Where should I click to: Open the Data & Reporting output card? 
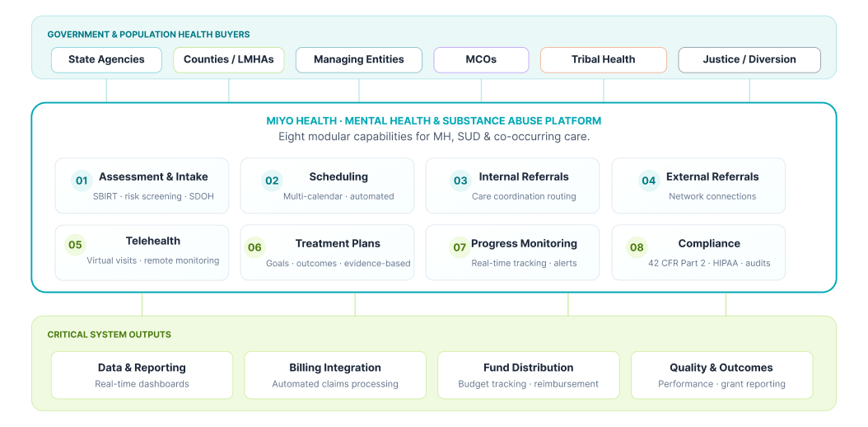[142, 375]
